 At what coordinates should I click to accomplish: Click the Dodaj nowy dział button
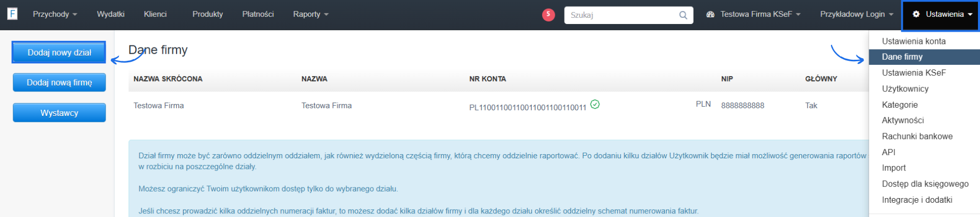[59, 53]
